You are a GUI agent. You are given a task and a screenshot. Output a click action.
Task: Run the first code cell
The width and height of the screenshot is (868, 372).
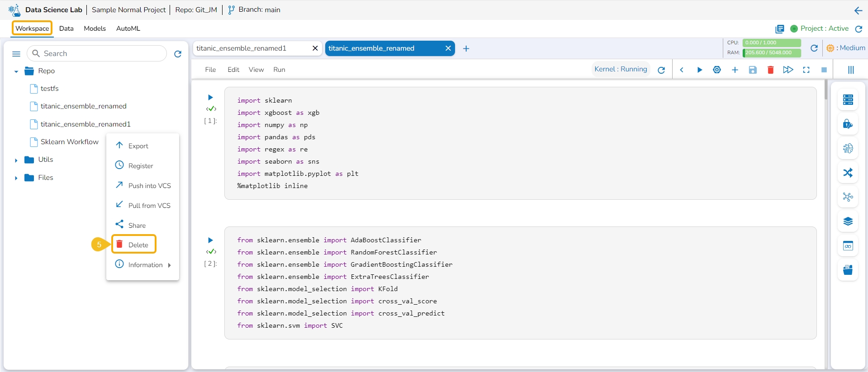pos(210,97)
